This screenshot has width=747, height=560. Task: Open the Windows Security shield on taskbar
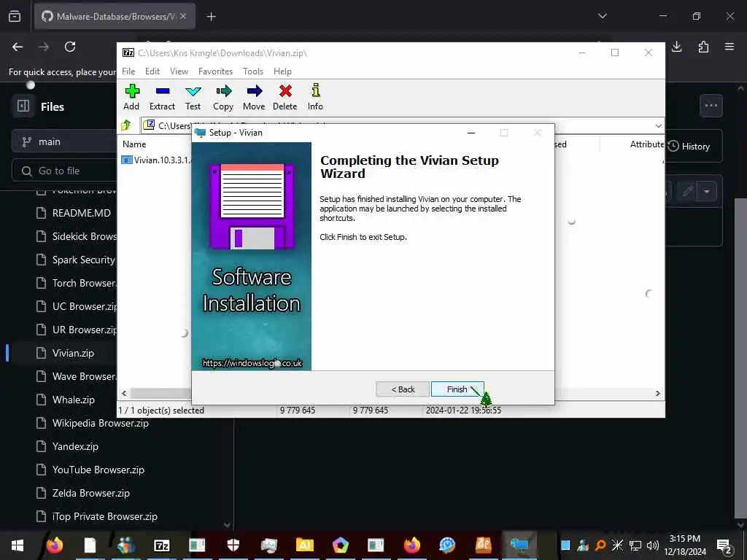click(233, 545)
